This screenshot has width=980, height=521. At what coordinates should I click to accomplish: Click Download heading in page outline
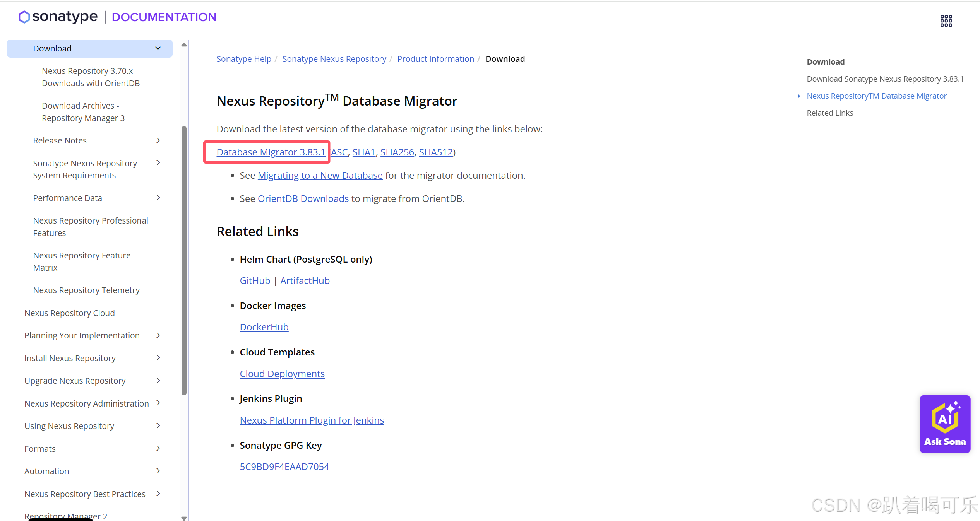coord(825,62)
